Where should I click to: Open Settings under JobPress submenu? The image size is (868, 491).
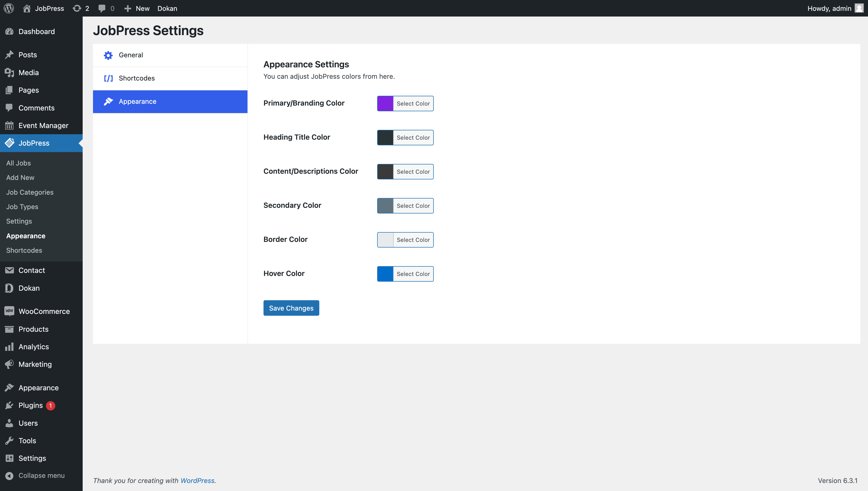[19, 221]
